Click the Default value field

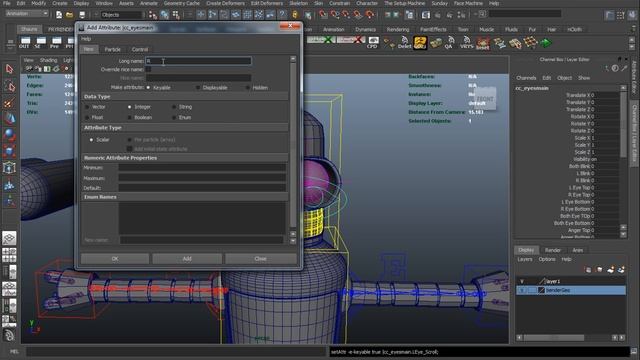coord(202,188)
